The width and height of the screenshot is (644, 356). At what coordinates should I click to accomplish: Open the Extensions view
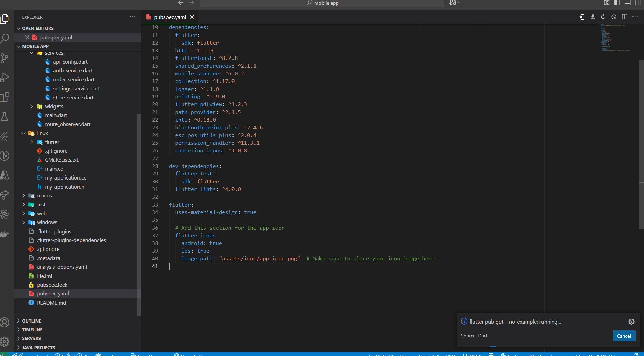point(5,97)
